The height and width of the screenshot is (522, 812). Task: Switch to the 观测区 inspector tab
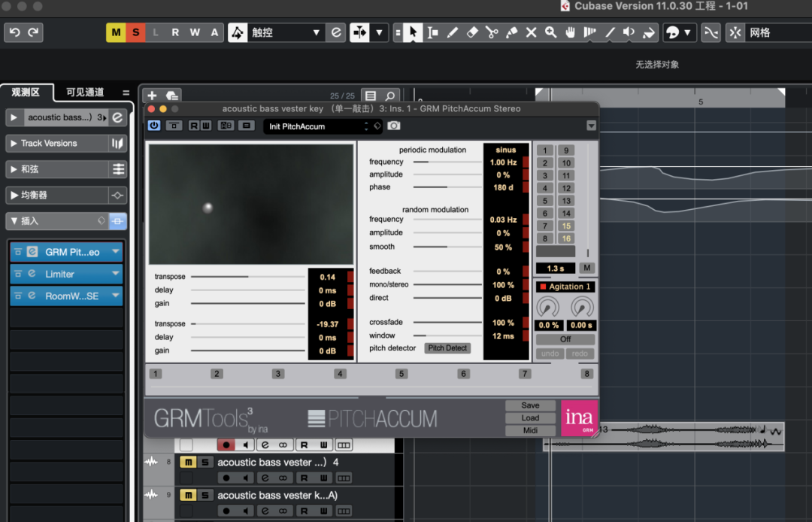[x=26, y=93]
